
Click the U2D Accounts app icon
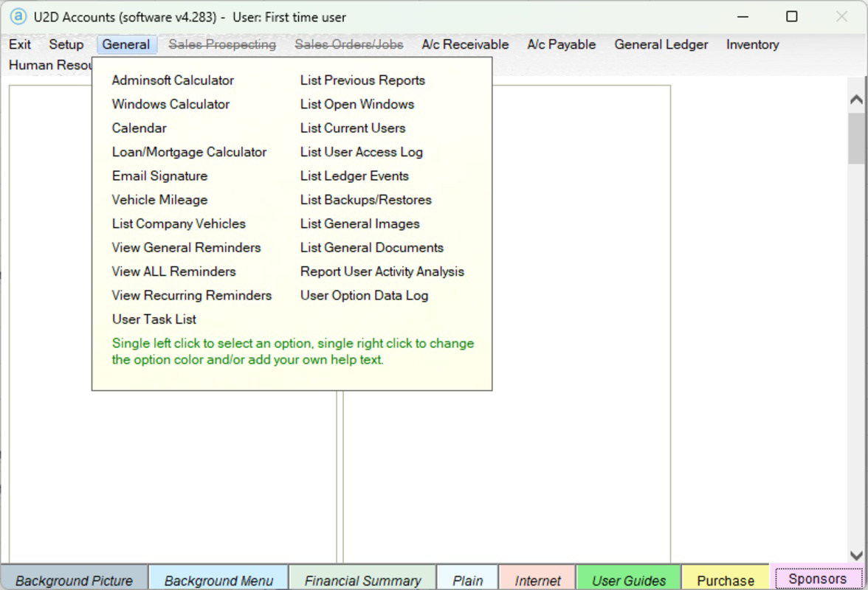(x=18, y=16)
